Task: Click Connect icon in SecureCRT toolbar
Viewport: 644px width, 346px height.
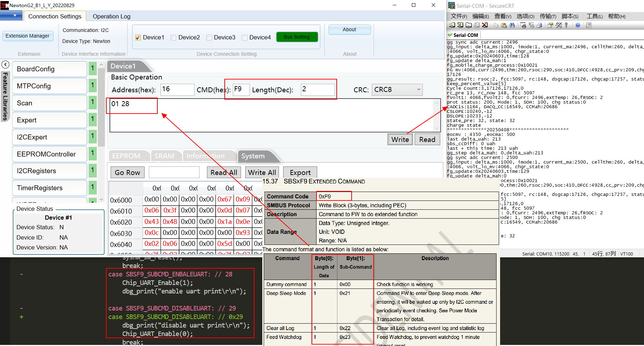Action: pos(452,25)
